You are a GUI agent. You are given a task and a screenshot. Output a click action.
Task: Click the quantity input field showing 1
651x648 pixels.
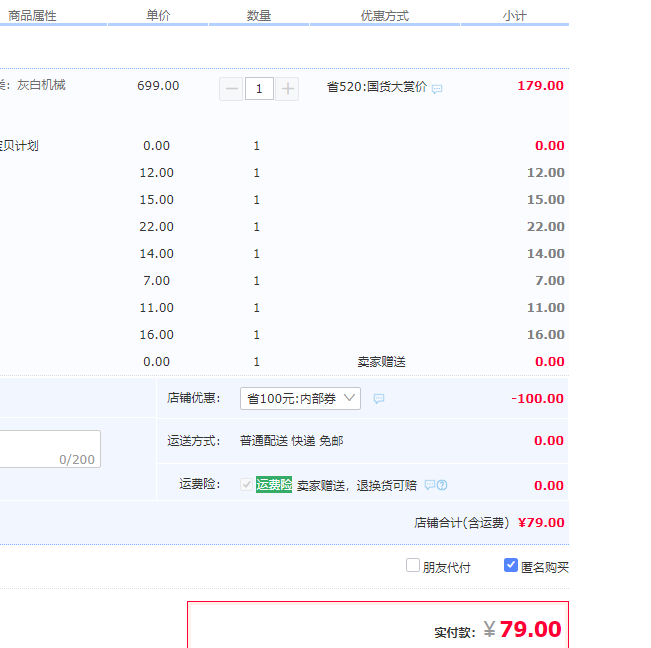coord(259,88)
